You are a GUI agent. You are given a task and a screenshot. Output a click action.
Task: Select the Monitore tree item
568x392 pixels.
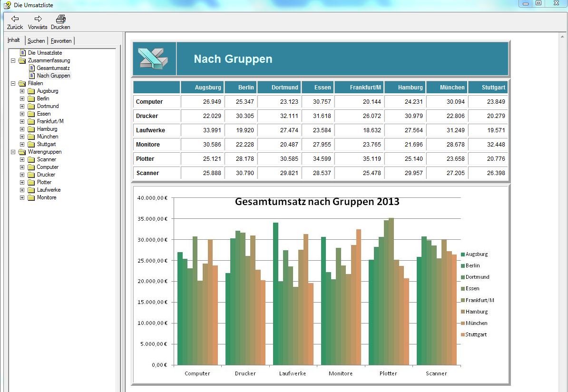coord(47,197)
